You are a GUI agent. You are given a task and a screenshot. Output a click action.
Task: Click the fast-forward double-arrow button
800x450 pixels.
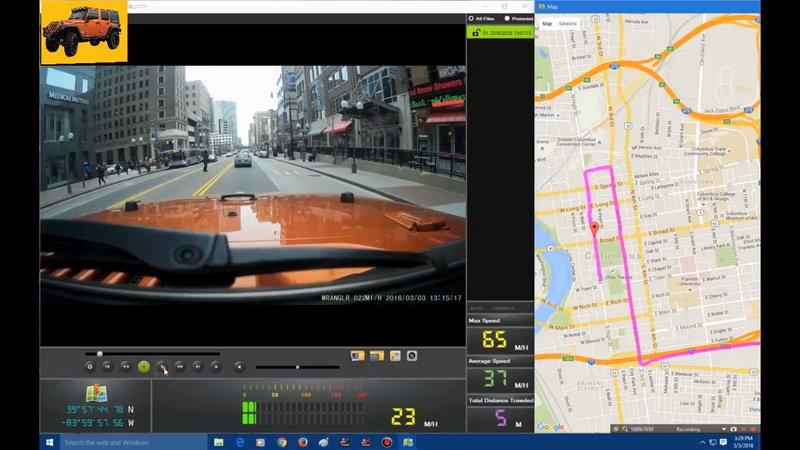pyautogui.click(x=180, y=366)
